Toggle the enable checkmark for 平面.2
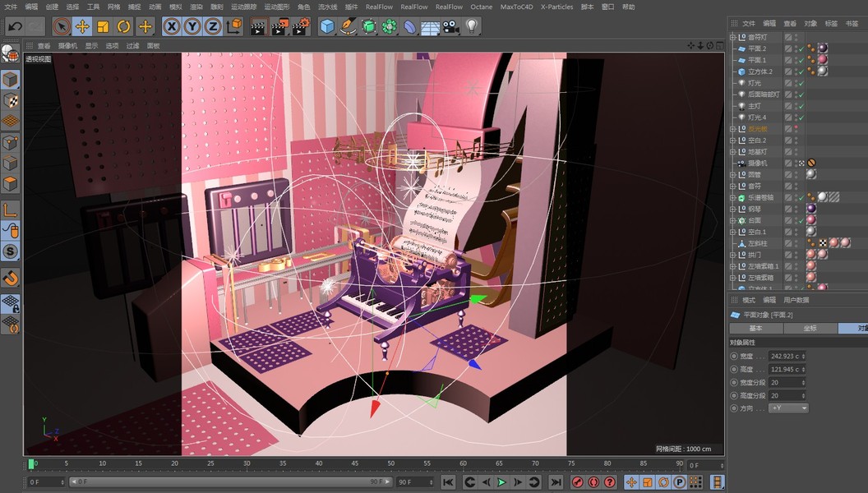The width and height of the screenshot is (868, 493). pos(801,48)
